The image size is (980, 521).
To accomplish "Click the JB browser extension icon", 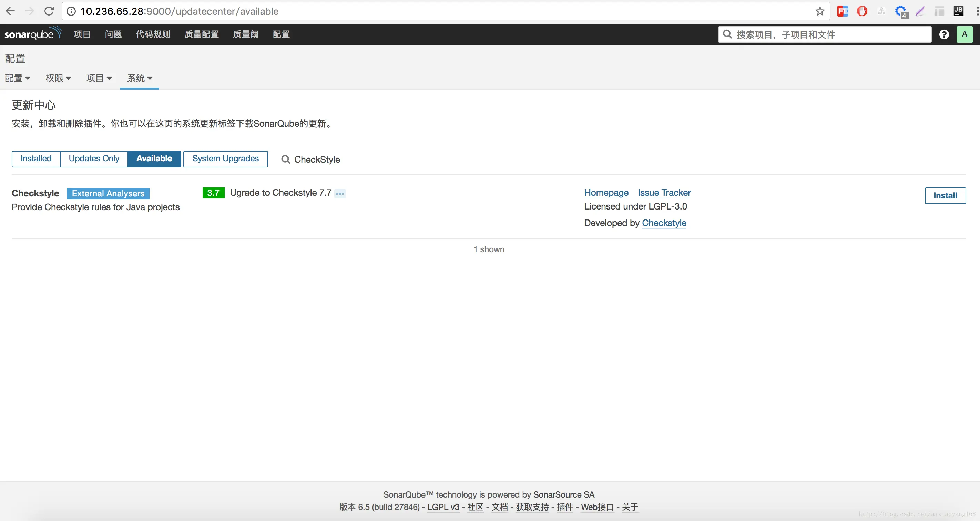I will coord(958,11).
